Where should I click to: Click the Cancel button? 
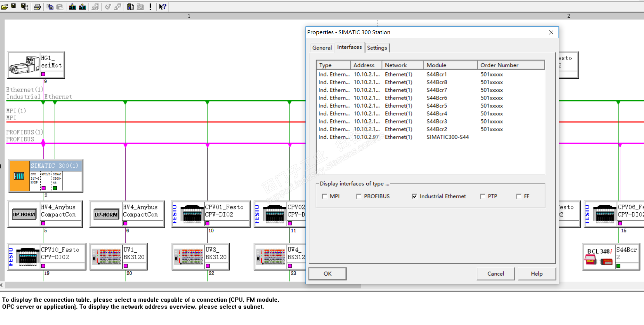tap(496, 274)
